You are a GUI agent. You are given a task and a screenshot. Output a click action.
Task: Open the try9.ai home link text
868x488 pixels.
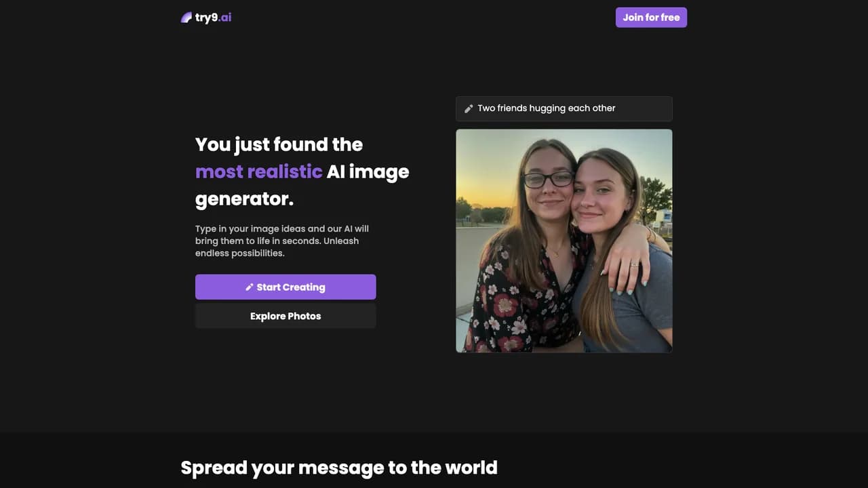click(213, 18)
